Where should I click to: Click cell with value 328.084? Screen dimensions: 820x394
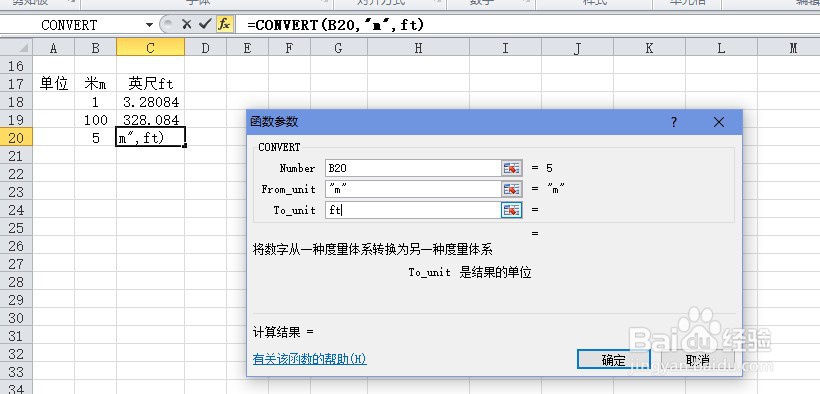point(150,119)
